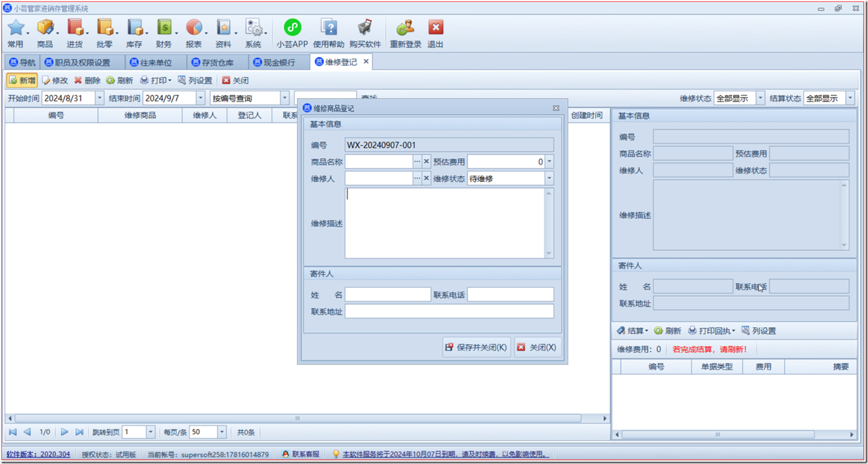Click the service expiry notice link
868x464 pixels.
coord(445,454)
